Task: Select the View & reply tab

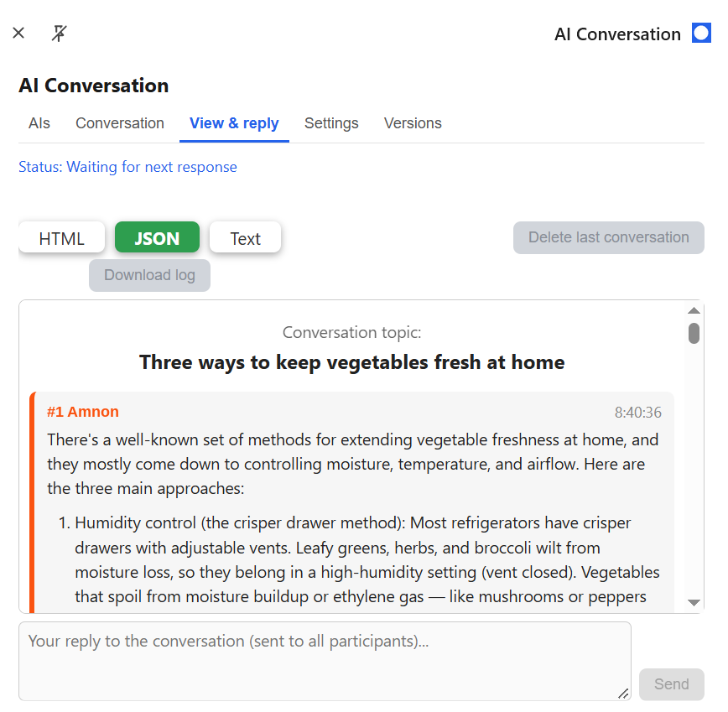Action: [x=234, y=123]
